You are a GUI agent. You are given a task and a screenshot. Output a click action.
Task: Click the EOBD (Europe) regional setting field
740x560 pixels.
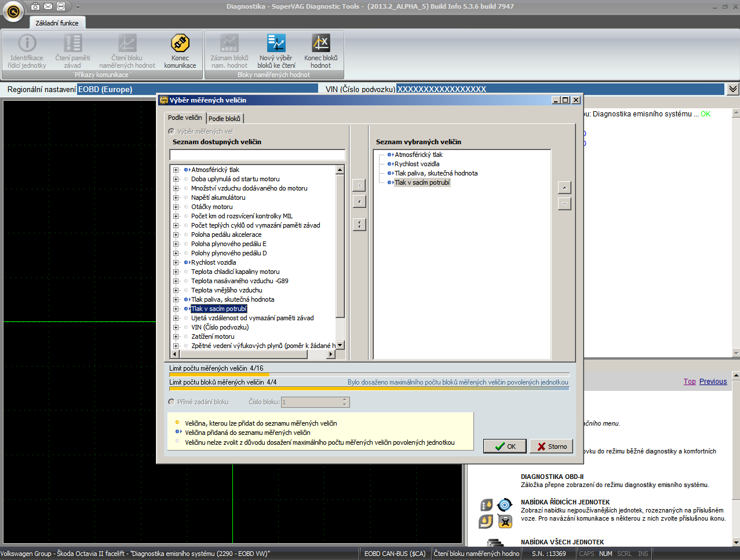198,89
